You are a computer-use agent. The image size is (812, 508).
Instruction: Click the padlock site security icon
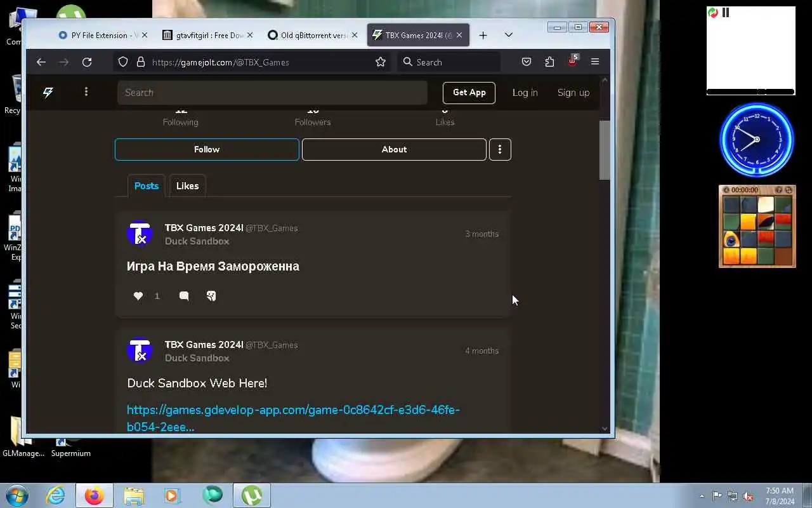tap(141, 62)
